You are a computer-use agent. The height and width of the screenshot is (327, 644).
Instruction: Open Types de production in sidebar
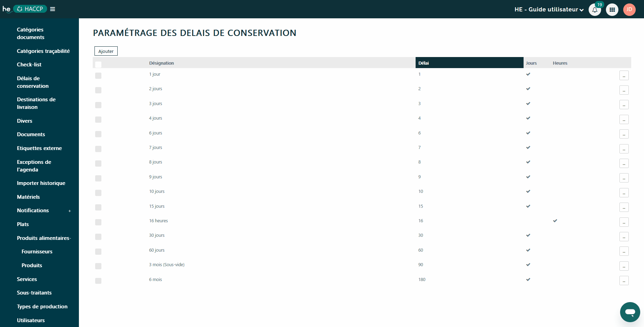click(42, 307)
